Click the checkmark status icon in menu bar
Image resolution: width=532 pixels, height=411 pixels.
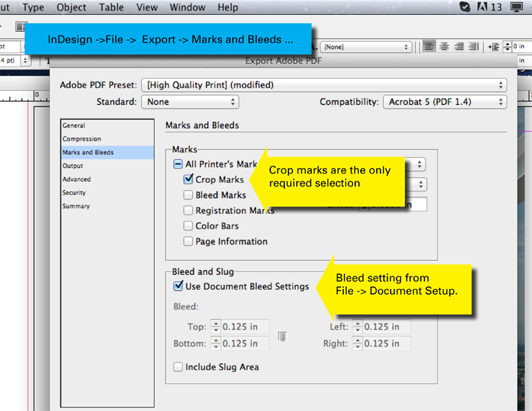(465, 7)
